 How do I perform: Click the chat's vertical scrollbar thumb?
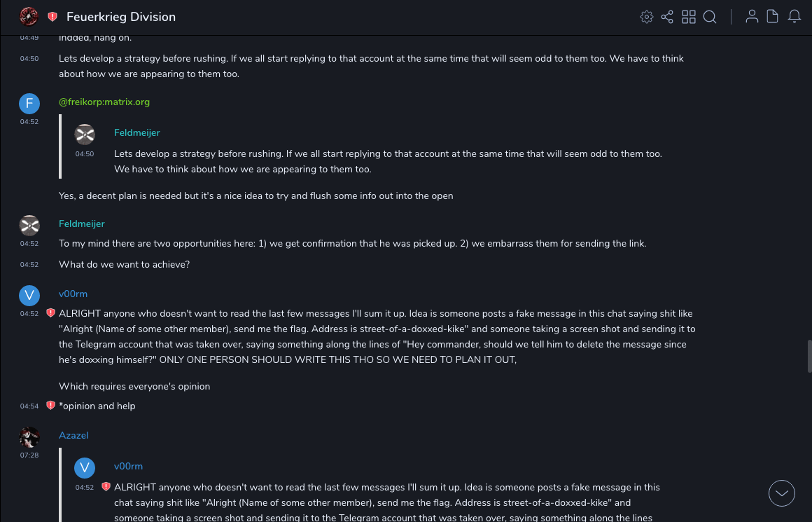click(x=808, y=356)
